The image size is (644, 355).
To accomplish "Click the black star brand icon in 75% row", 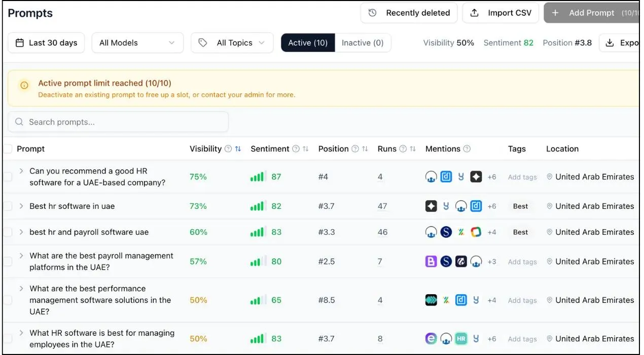I will 476,177.
